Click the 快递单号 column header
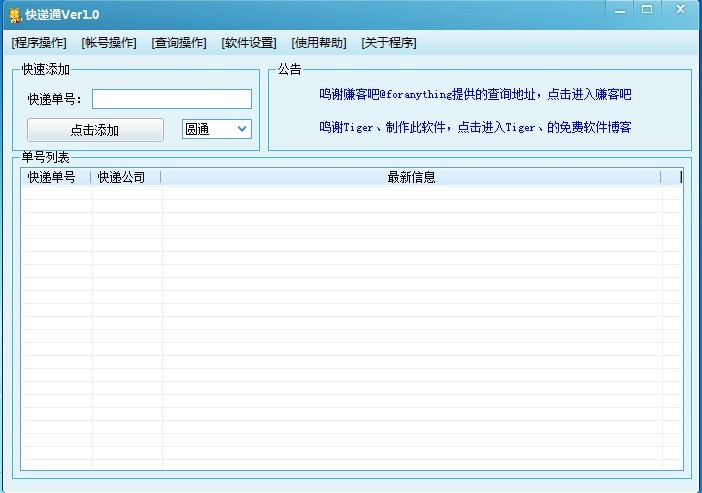The image size is (702, 493). coord(55,178)
